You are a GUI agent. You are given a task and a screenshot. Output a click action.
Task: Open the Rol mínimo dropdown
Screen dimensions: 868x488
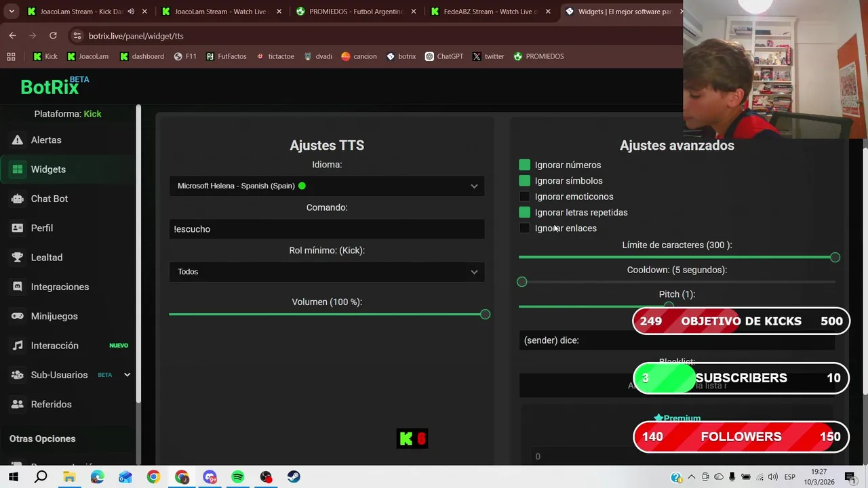[x=327, y=272]
